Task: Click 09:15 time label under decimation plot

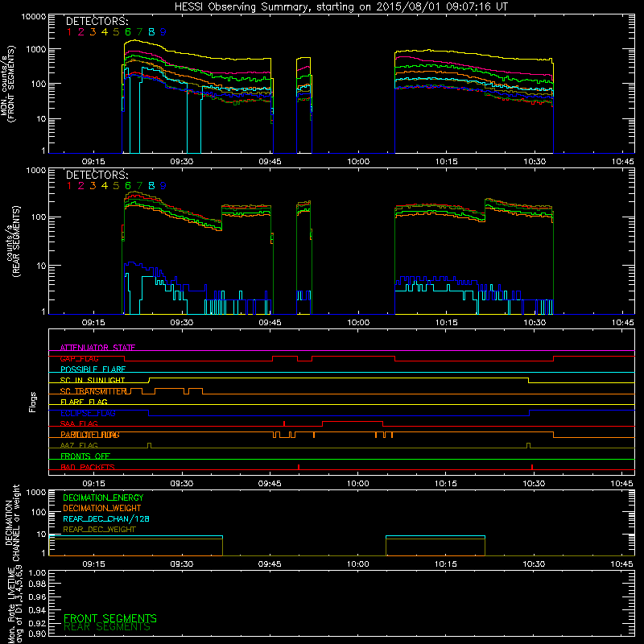Action: [93, 564]
